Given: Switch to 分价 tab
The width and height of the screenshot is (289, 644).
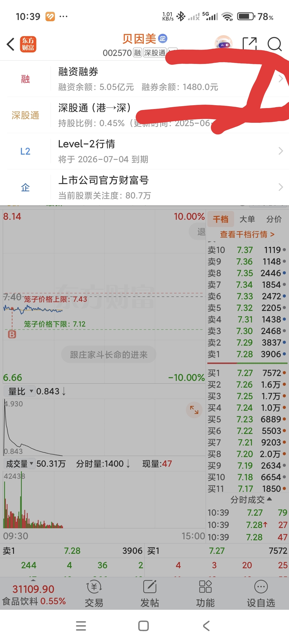Looking at the screenshot, I should (274, 219).
